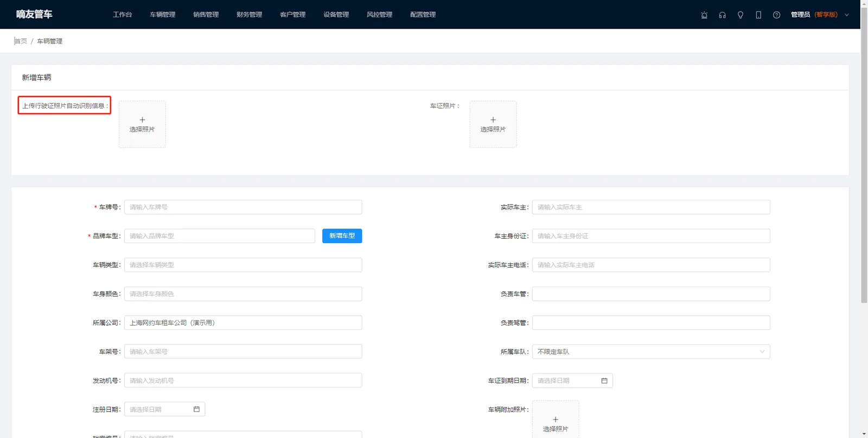Focus the 实际车主电话 input field

651,265
